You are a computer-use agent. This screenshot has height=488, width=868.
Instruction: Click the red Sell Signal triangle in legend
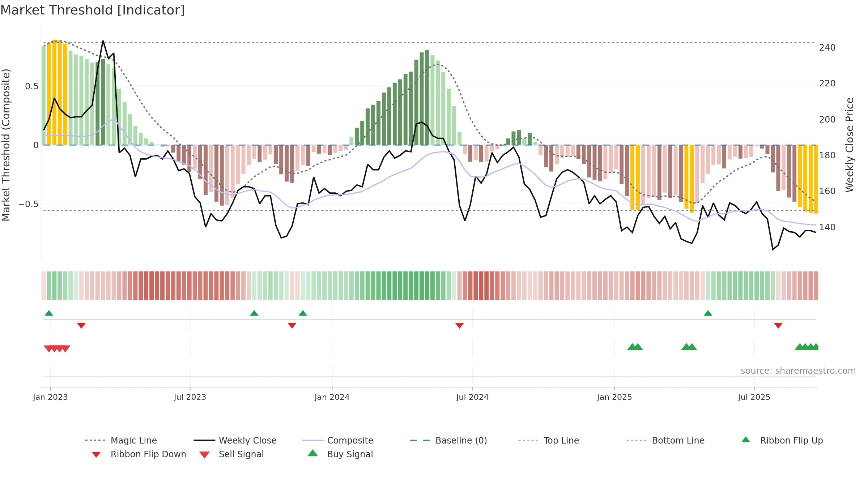point(204,455)
